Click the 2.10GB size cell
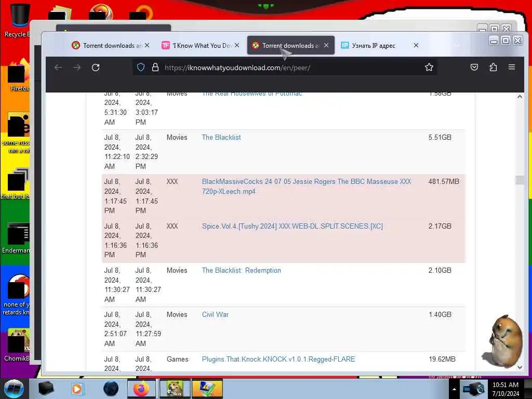Image resolution: width=532 pixels, height=399 pixels. tap(440, 270)
